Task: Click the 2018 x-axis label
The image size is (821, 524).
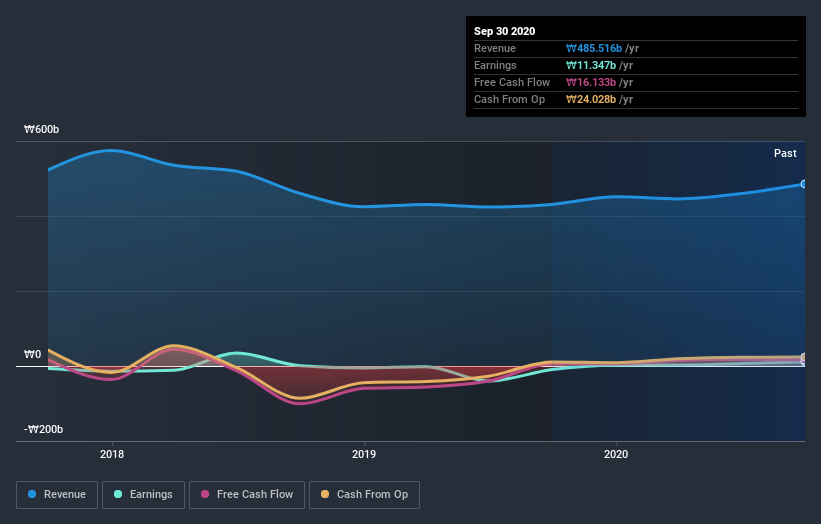Action: point(112,454)
